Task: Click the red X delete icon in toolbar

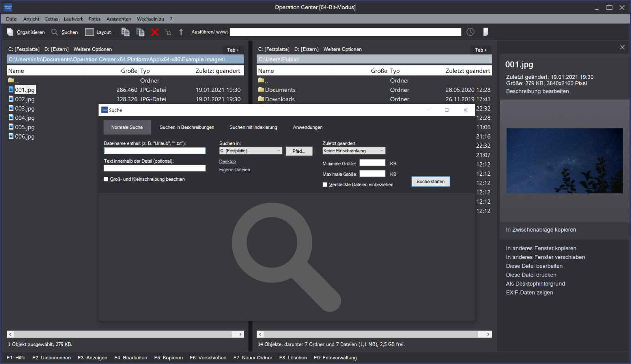Action: (155, 32)
